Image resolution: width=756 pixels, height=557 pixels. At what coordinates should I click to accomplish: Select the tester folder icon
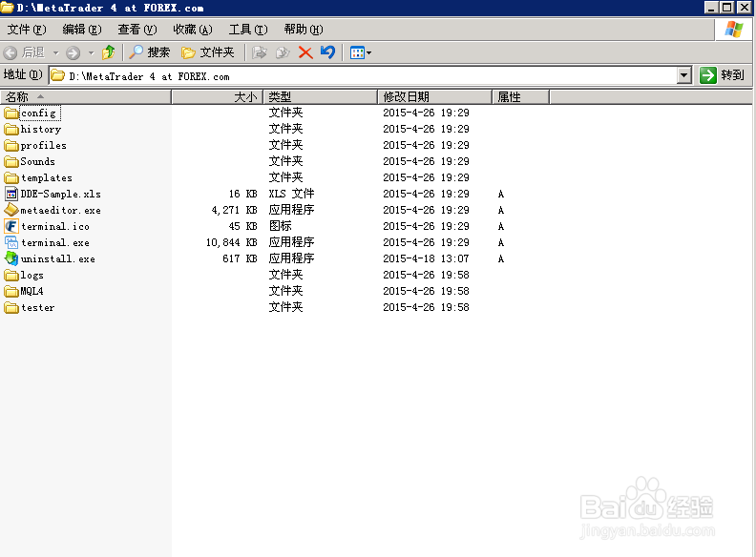pos(11,307)
